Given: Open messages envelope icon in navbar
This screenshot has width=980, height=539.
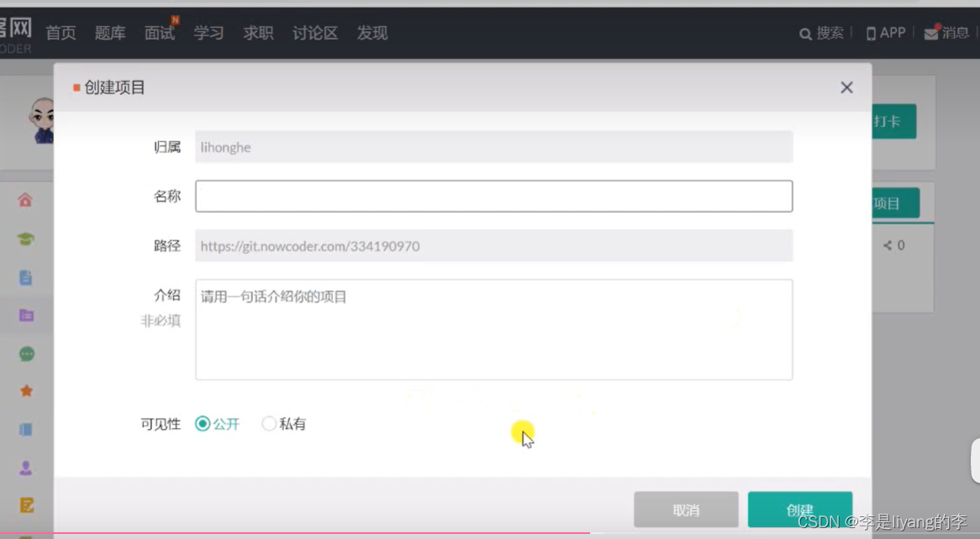Looking at the screenshot, I should [931, 33].
